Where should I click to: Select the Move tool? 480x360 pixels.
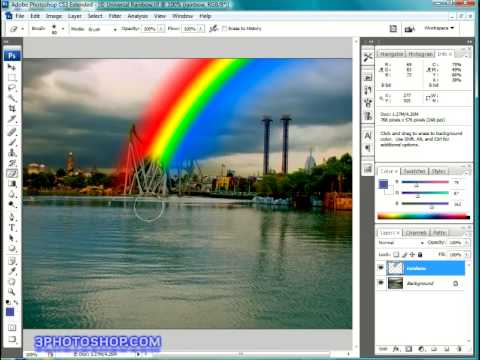[12, 68]
